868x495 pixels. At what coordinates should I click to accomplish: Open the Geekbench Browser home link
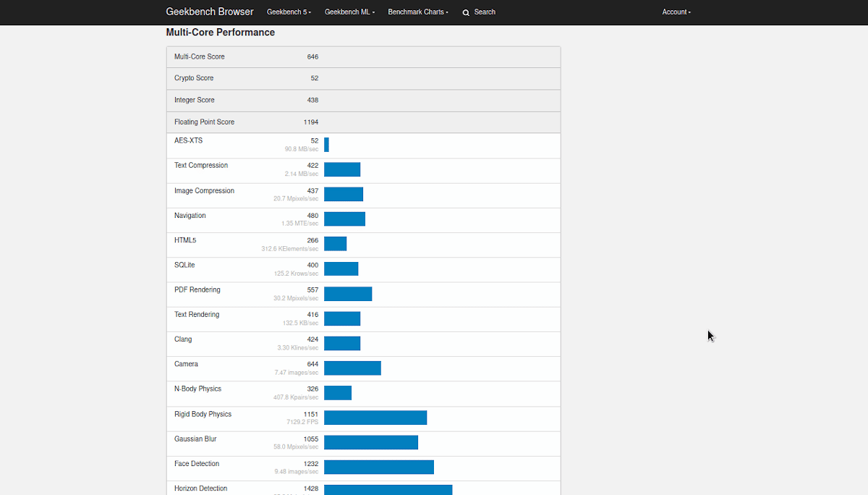(x=210, y=12)
